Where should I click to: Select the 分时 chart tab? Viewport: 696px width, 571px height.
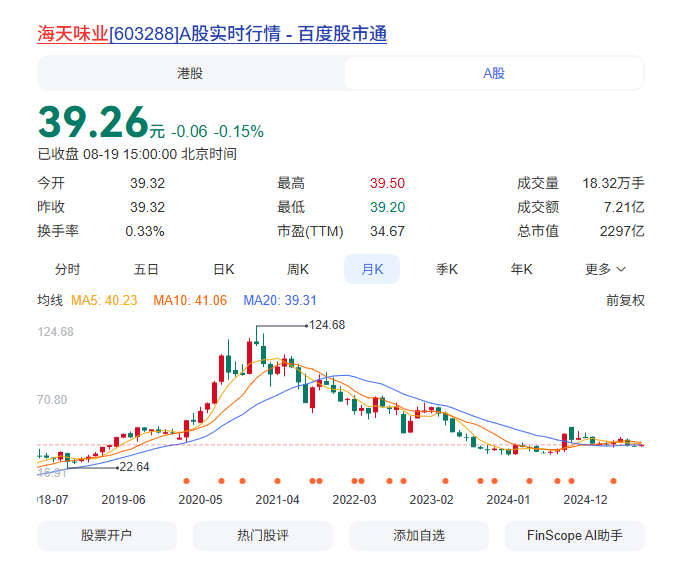pos(67,269)
